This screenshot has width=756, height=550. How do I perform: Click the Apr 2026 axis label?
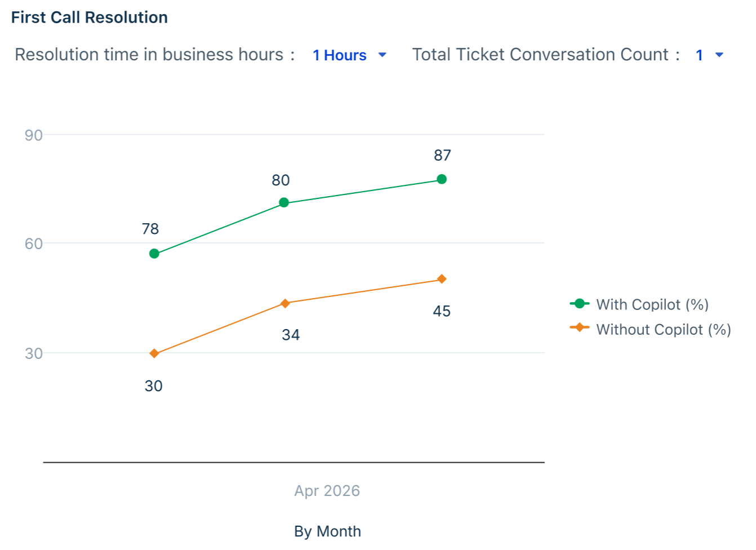coord(327,491)
